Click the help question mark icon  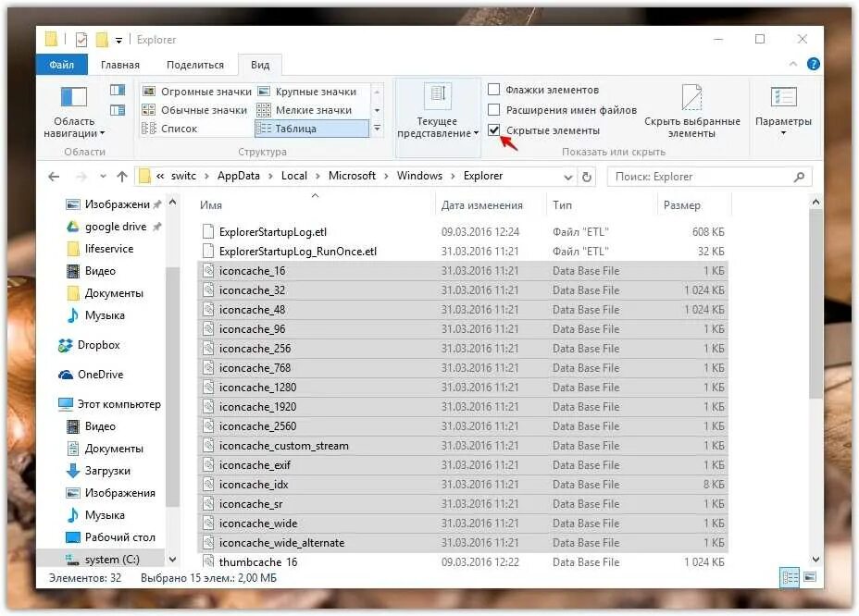tap(814, 64)
